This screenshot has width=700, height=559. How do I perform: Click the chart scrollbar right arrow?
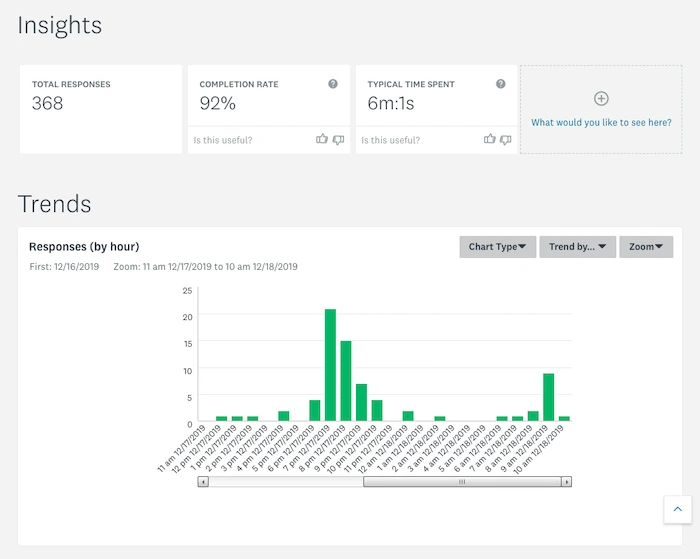567,482
